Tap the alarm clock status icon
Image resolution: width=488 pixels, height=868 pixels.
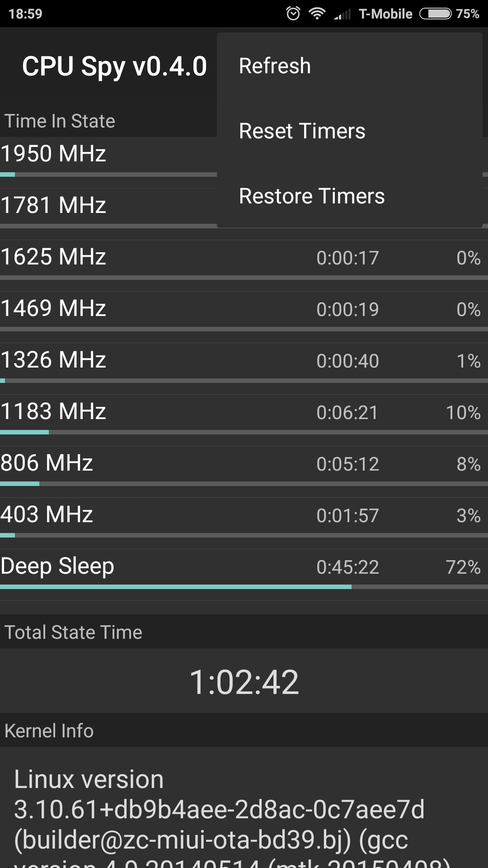293,14
